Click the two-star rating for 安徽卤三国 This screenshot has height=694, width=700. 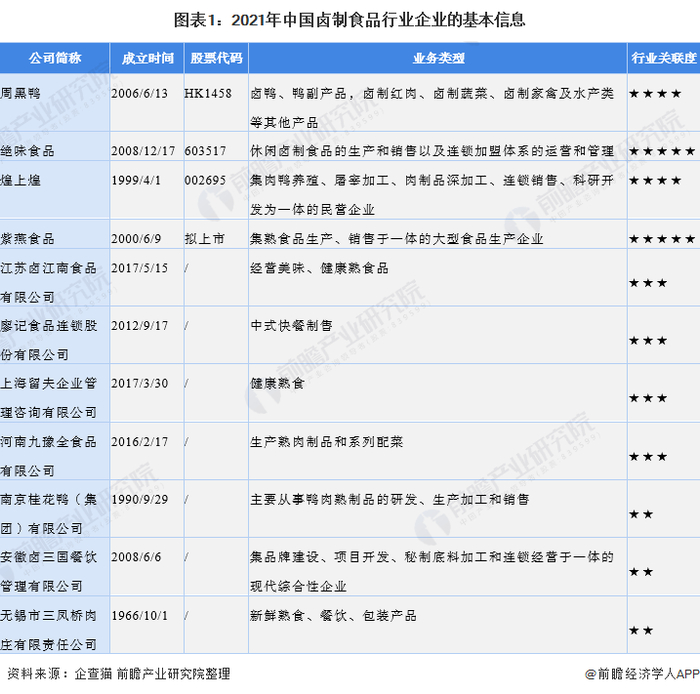pyautogui.click(x=641, y=572)
